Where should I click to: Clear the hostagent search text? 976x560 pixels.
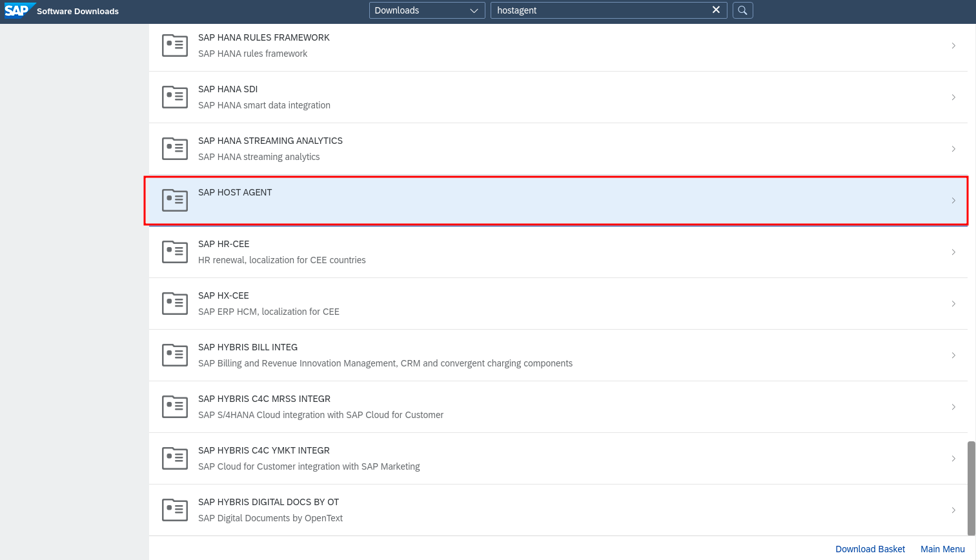point(716,10)
